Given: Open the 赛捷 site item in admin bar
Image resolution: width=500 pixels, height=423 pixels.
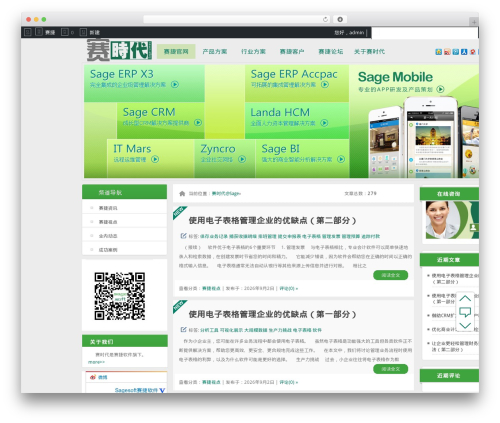Looking at the screenshot, I should coord(46,32).
